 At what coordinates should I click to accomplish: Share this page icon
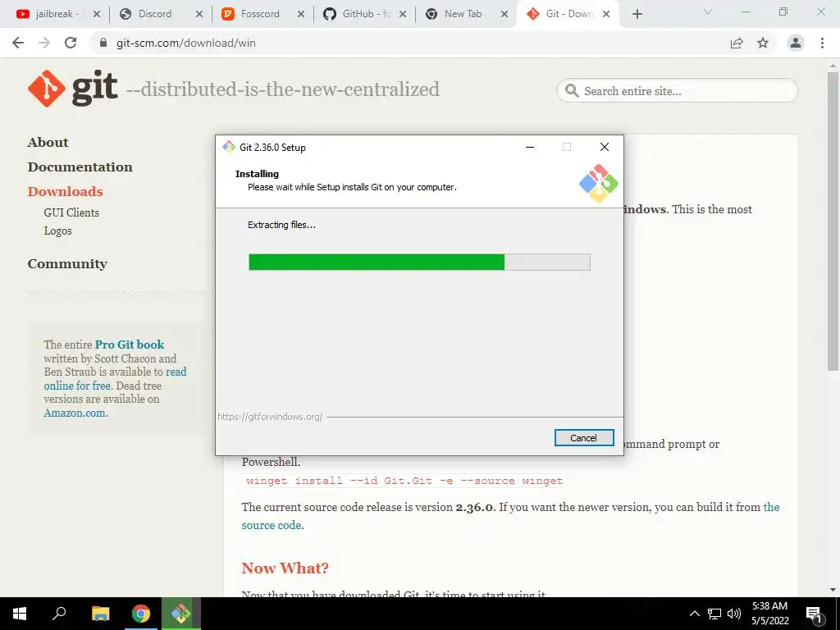(x=737, y=43)
